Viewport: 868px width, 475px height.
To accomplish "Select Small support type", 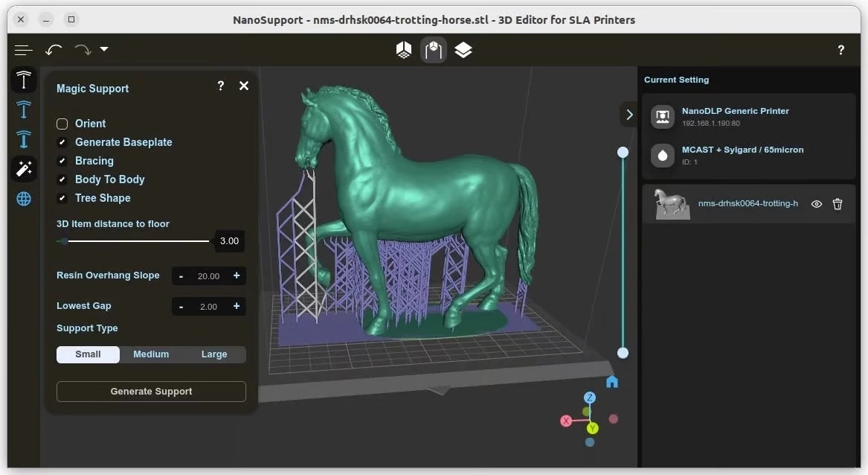I will point(88,354).
